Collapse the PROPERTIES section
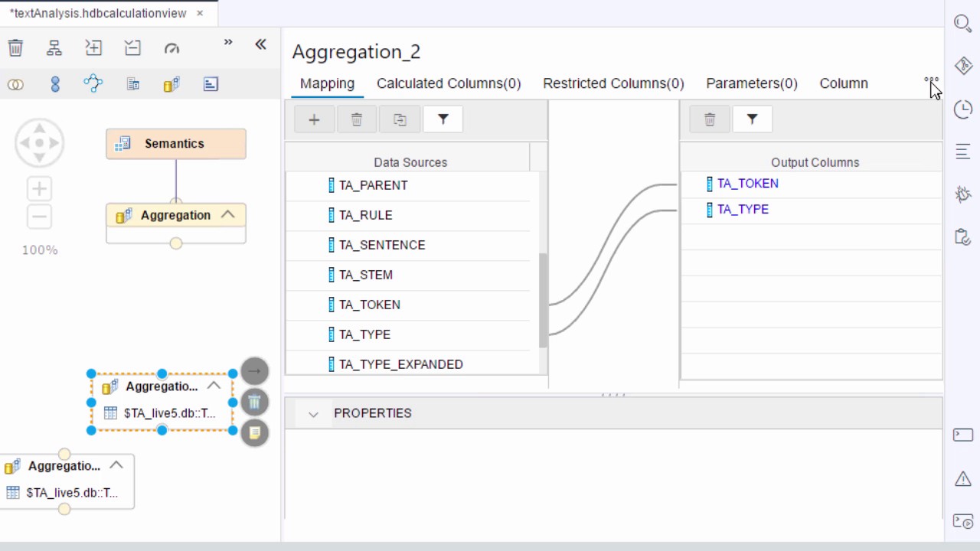 click(x=313, y=414)
